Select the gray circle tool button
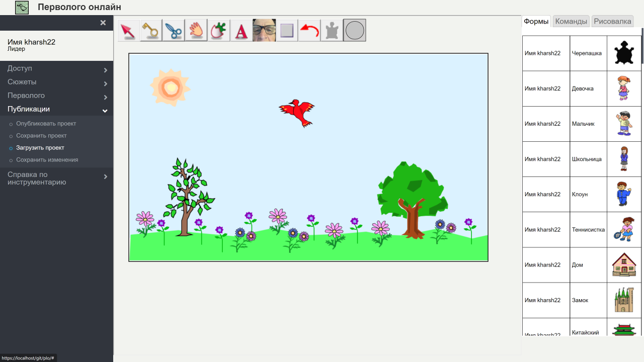Image resolution: width=644 pixels, height=362 pixels. point(355,31)
